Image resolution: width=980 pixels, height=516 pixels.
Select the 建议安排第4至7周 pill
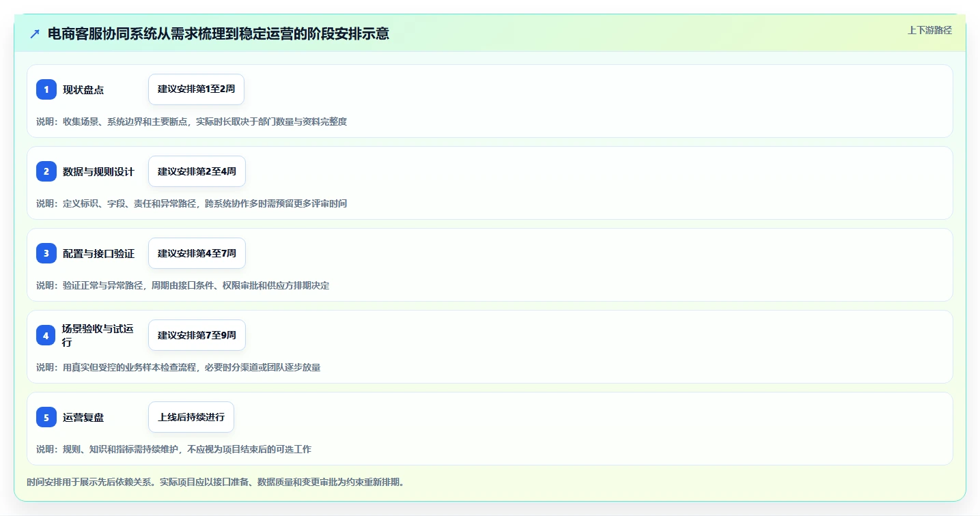[197, 253]
